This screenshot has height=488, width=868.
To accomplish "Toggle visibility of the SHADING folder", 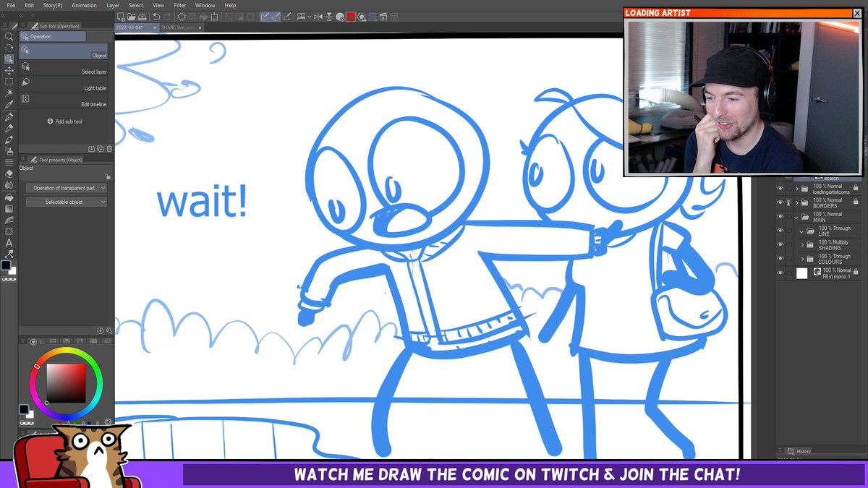I will [780, 244].
